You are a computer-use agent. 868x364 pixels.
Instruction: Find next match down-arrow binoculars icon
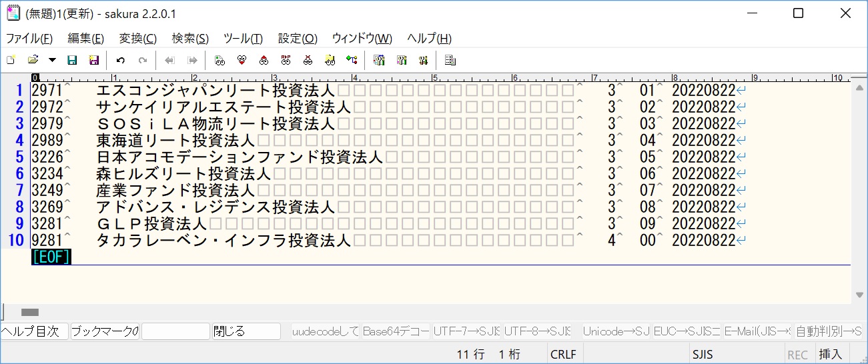[x=242, y=60]
